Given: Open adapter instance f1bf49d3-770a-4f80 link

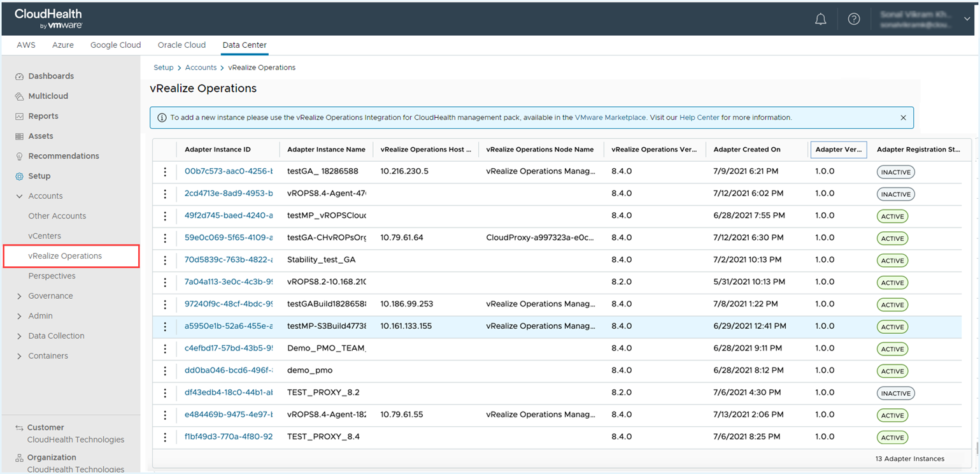Looking at the screenshot, I should [229, 437].
